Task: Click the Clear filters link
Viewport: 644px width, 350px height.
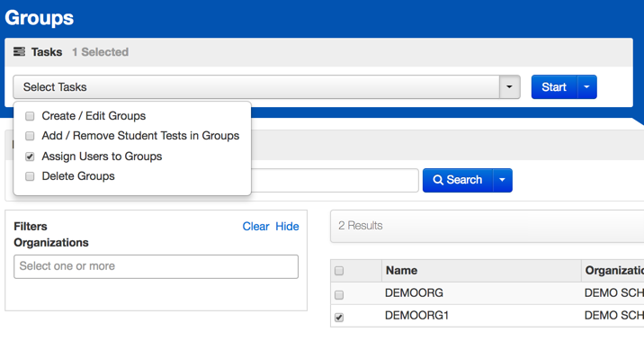Action: [x=255, y=227]
